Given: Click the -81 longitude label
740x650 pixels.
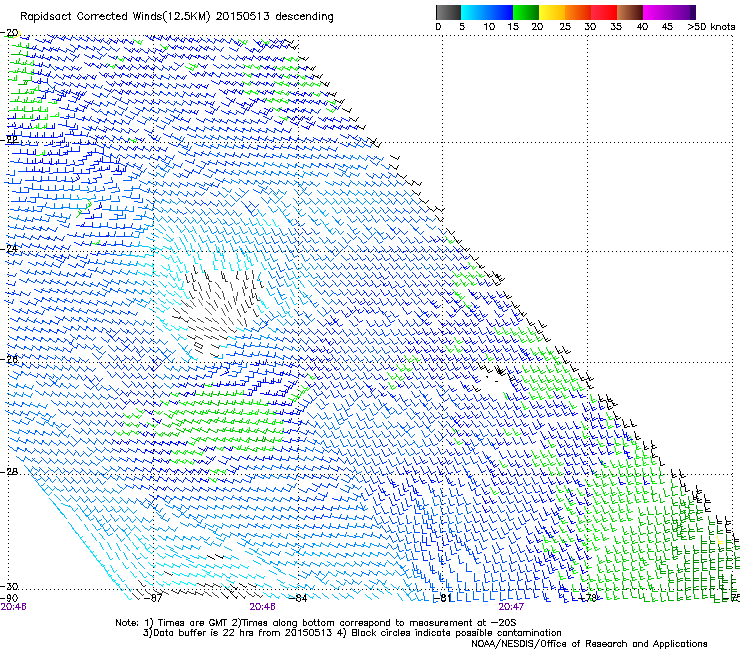Looking at the screenshot, I should [x=443, y=598].
